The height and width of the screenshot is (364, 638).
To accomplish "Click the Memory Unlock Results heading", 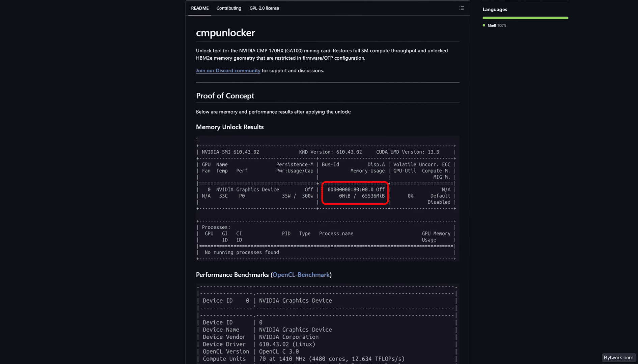I will click(x=230, y=127).
